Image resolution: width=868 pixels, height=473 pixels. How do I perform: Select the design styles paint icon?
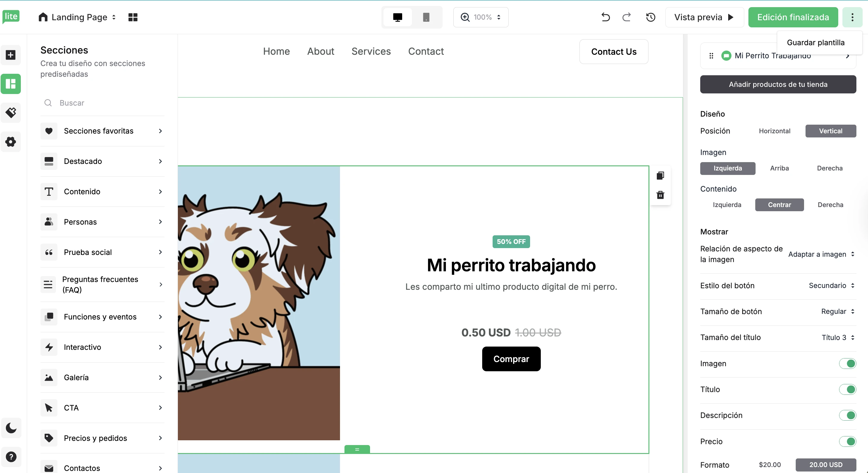click(x=11, y=112)
